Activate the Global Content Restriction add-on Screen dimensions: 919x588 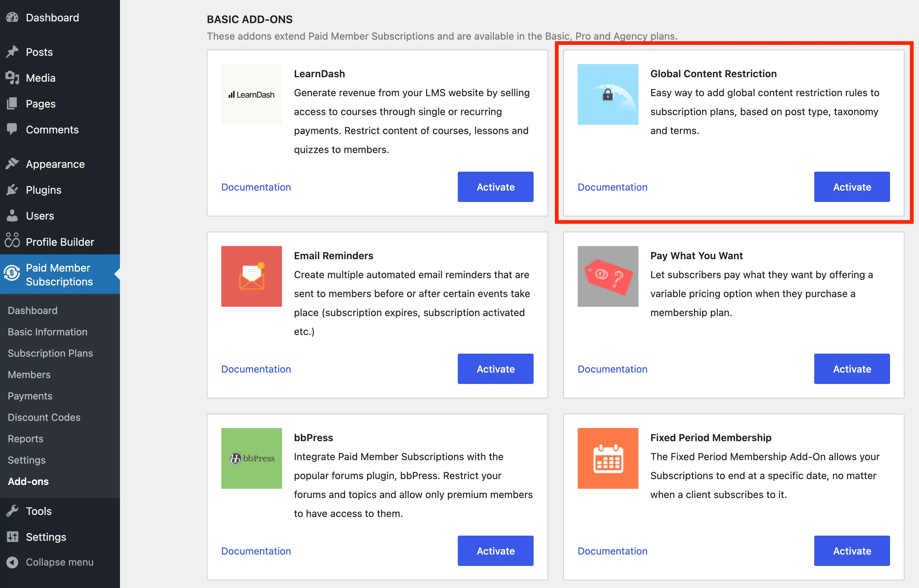pyautogui.click(x=851, y=187)
